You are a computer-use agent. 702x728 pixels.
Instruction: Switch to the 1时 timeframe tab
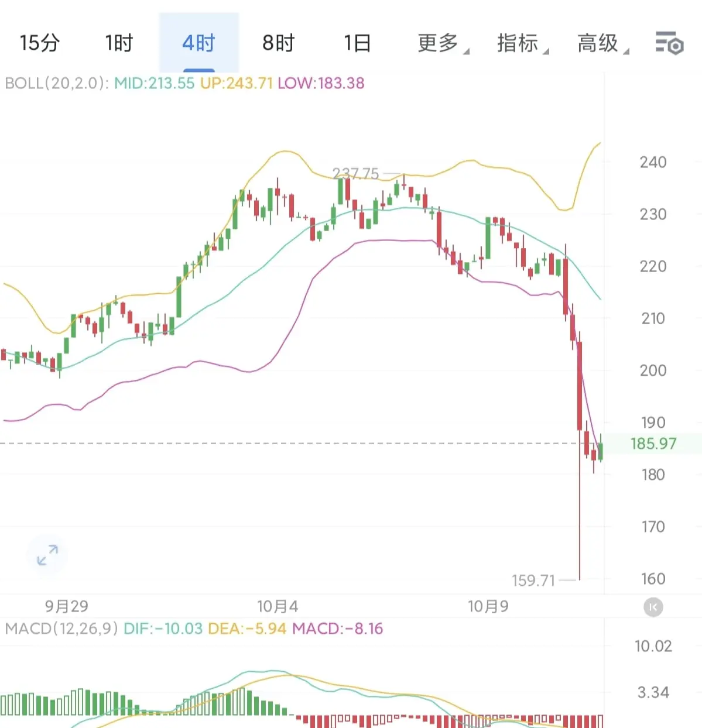pyautogui.click(x=119, y=43)
